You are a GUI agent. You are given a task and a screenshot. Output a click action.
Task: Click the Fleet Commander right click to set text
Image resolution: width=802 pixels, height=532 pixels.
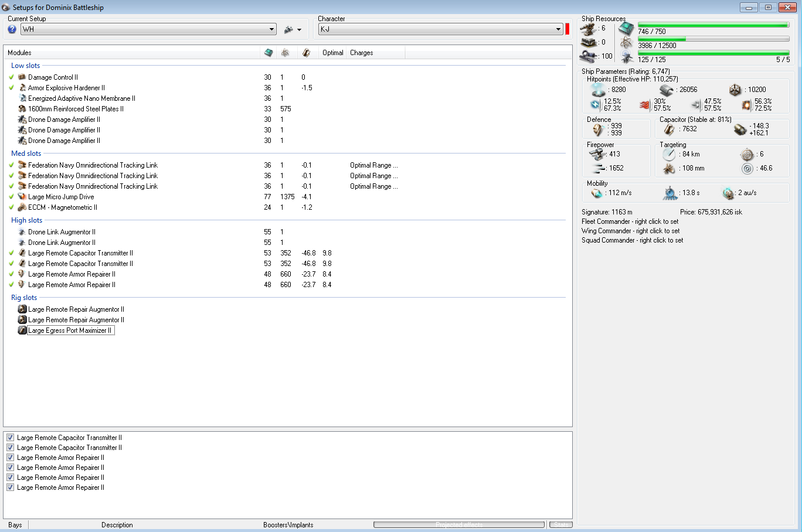click(630, 221)
